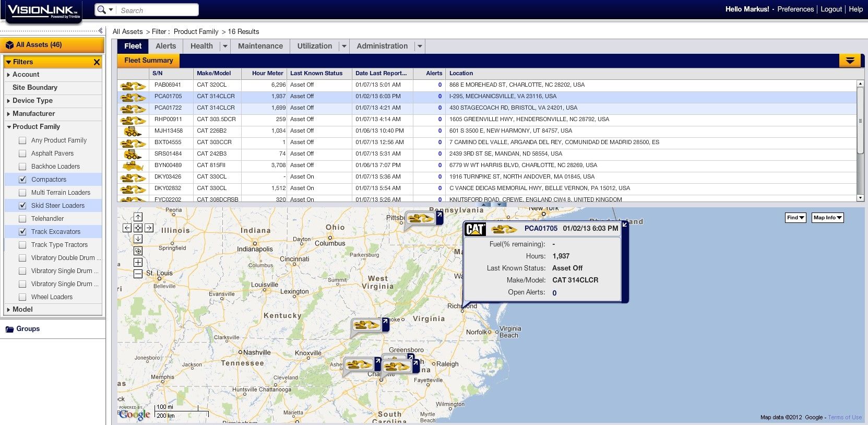Select the Site Boundary filter row
This screenshot has height=425, width=868.
pos(53,88)
